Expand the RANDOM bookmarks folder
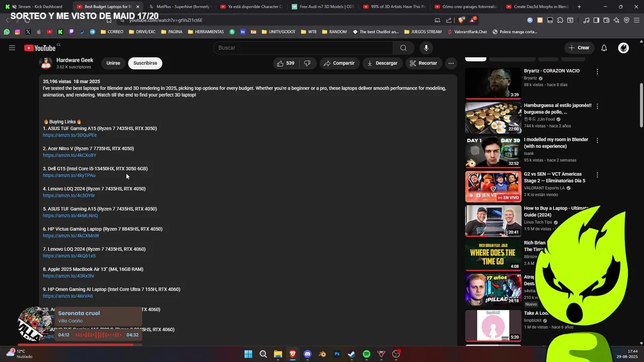 334,32
